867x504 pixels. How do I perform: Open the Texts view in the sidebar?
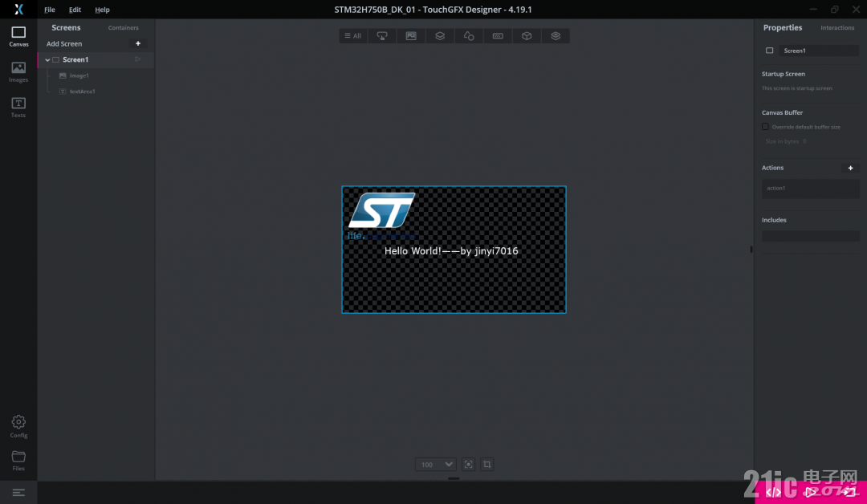pos(18,108)
